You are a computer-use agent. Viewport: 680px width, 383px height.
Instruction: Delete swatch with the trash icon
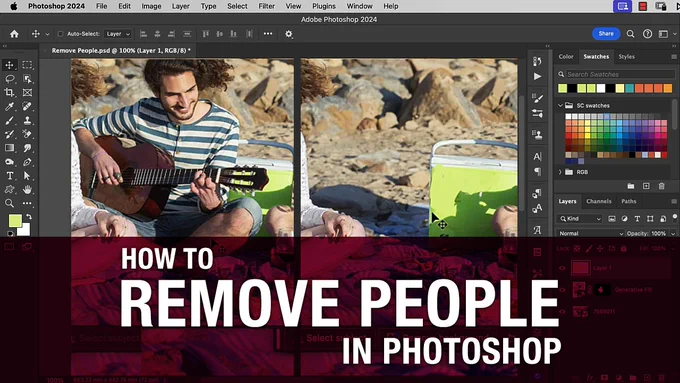click(x=661, y=186)
